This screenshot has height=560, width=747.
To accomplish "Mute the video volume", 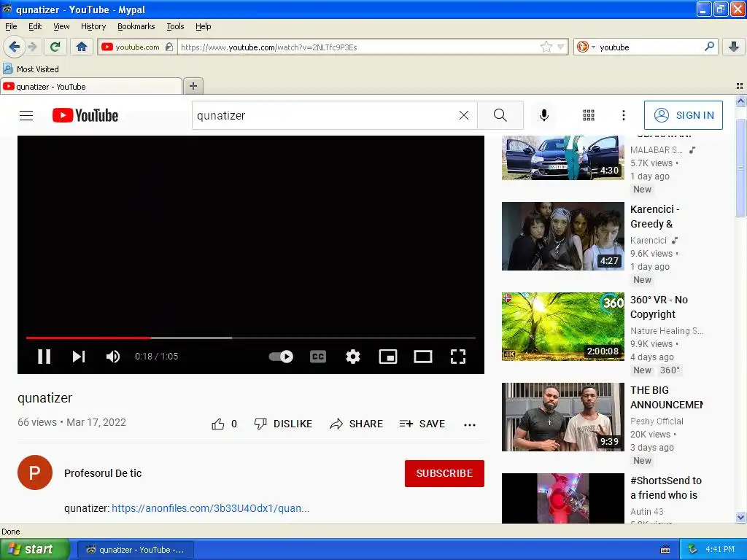I will 113,356.
